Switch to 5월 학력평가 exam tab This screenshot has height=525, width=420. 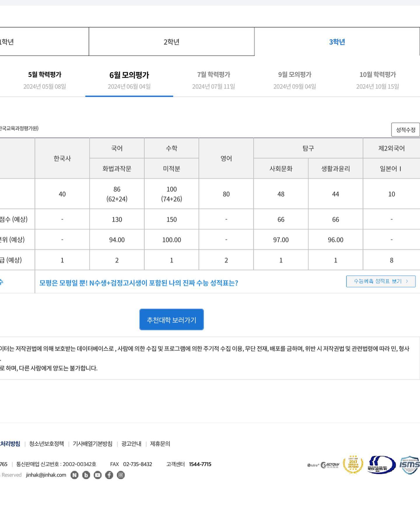(x=45, y=80)
